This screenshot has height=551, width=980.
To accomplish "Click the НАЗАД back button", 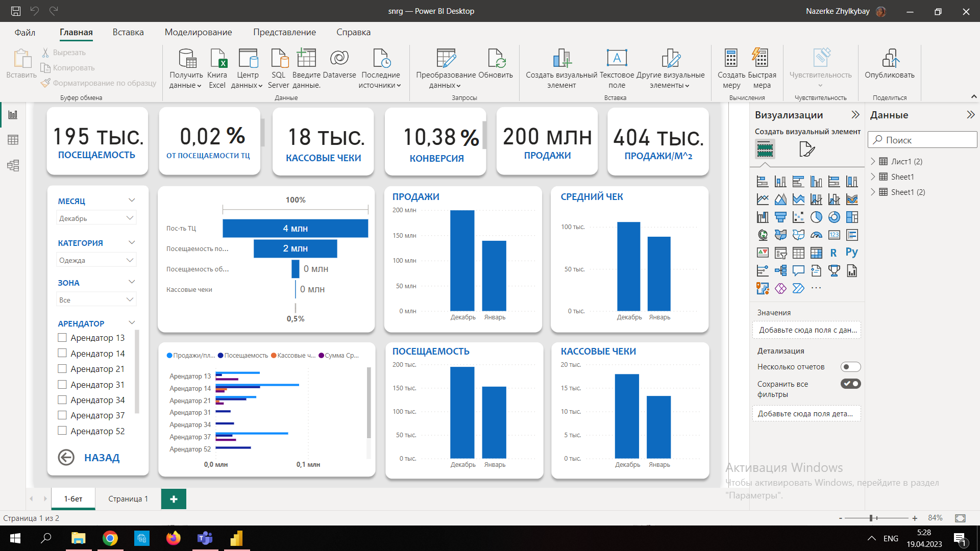I will click(66, 457).
